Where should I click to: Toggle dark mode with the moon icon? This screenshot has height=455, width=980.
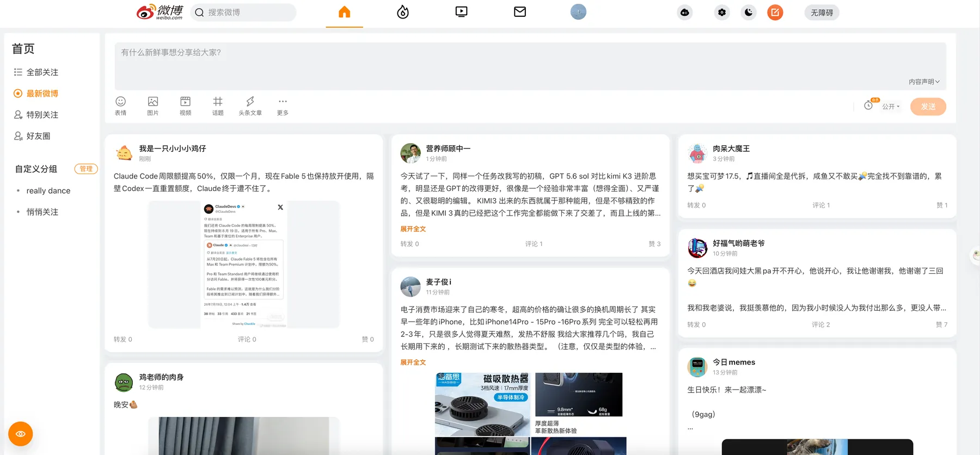tap(749, 13)
